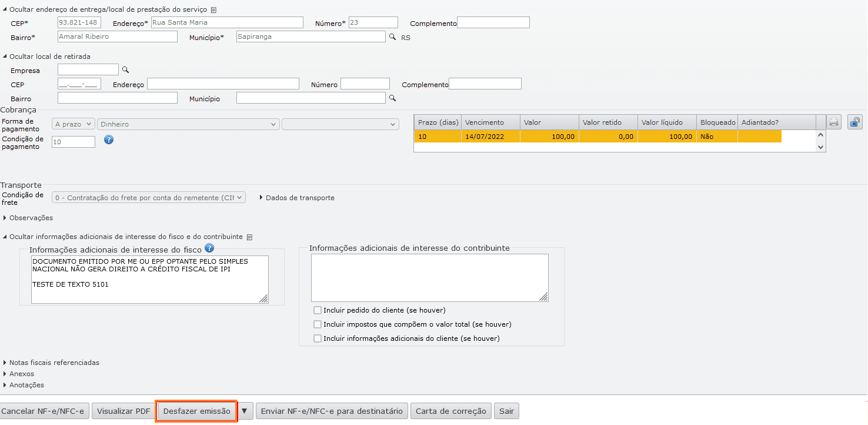Expand Notas fiscais referenciadas

click(x=51, y=363)
